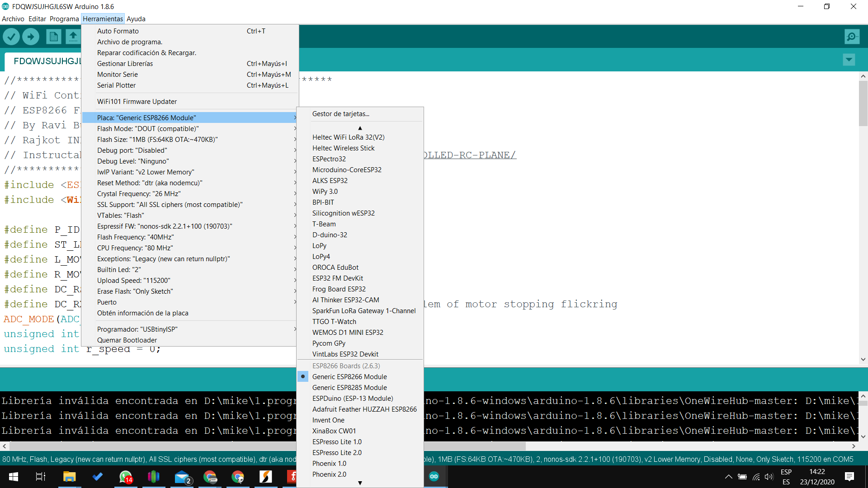
Task: Open the tab dropdown arrow button
Action: [x=849, y=60]
